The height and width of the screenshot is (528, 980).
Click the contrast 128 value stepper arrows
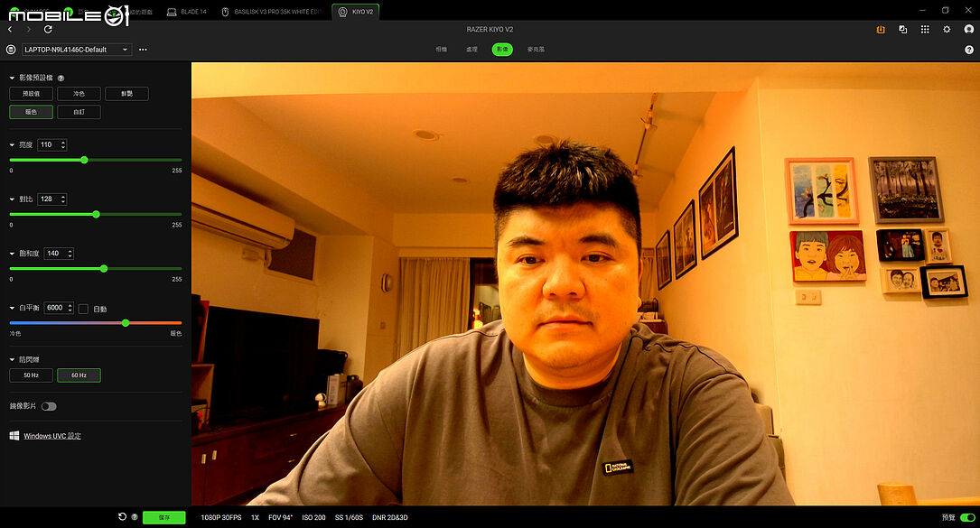63,199
